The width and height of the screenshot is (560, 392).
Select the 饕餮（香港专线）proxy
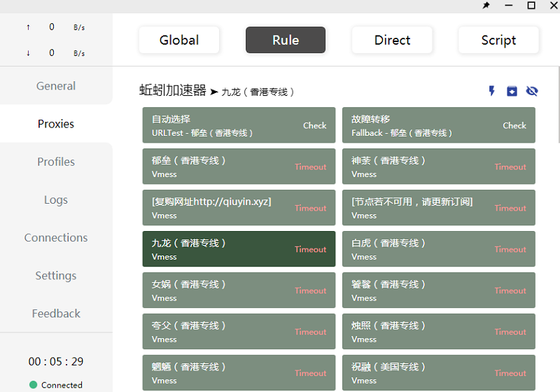click(x=439, y=290)
